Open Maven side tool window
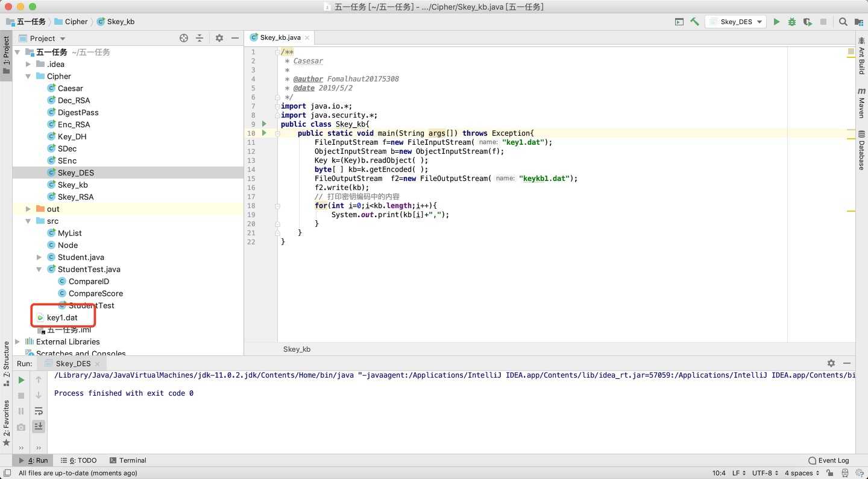 pos(861,103)
